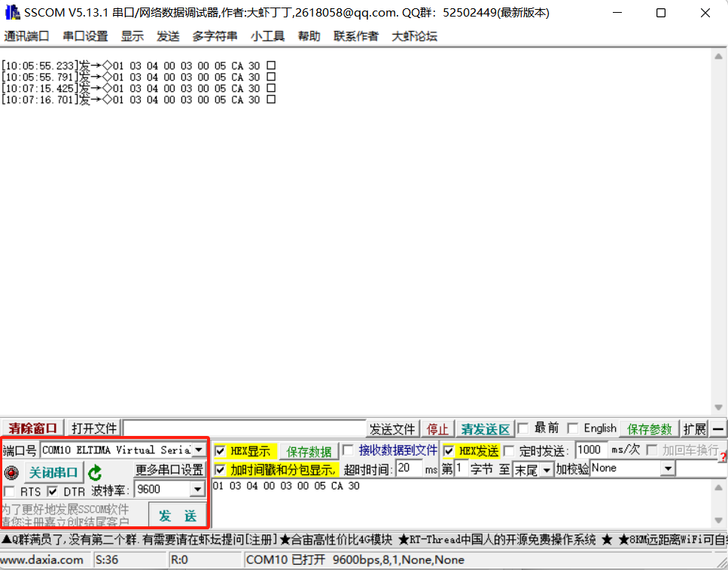Click the 保存数据 button

(x=309, y=452)
